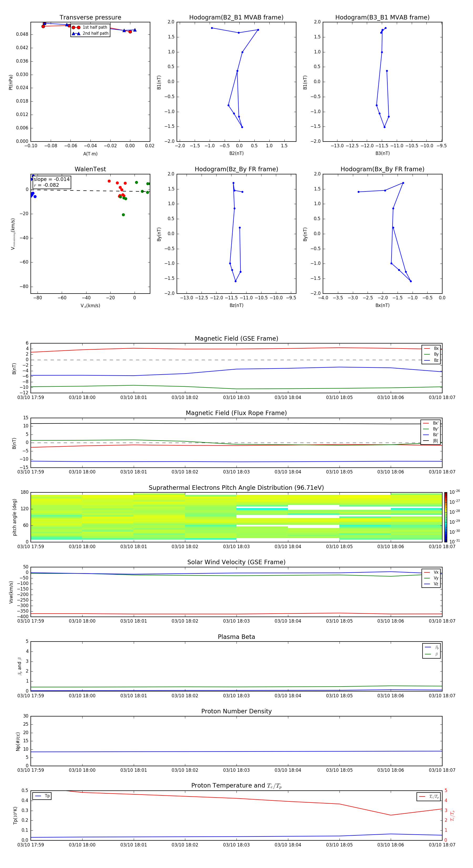Click the 'Hodogram(Bx_By FR frame)' title
This screenshot has width=473, height=868.
[x=382, y=169]
